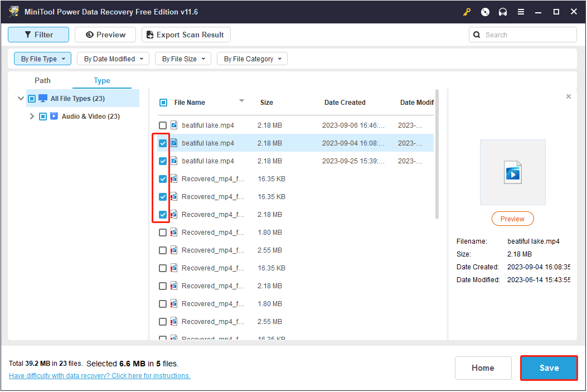
Task: Toggle the select-all checkbox above File Name
Action: (163, 102)
